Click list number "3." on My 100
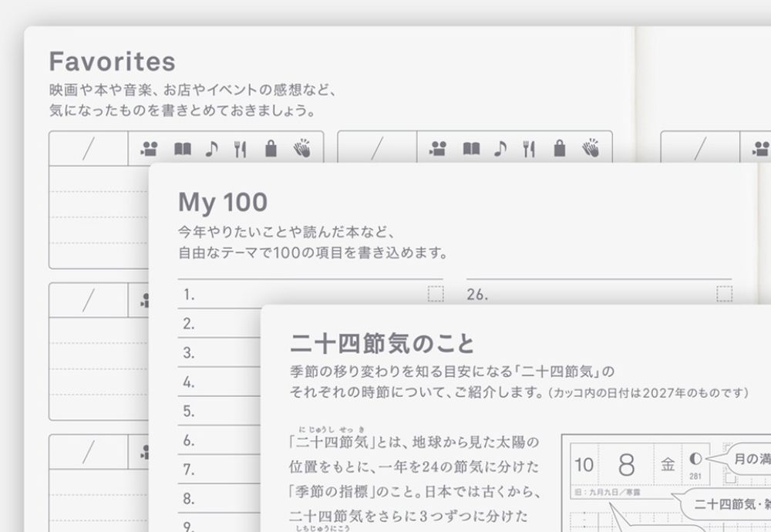 point(189,352)
